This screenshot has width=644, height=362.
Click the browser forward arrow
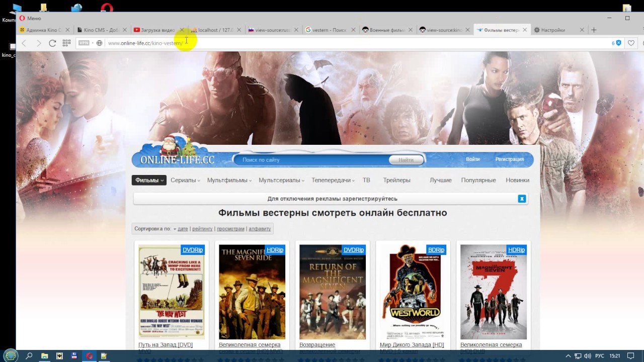38,43
